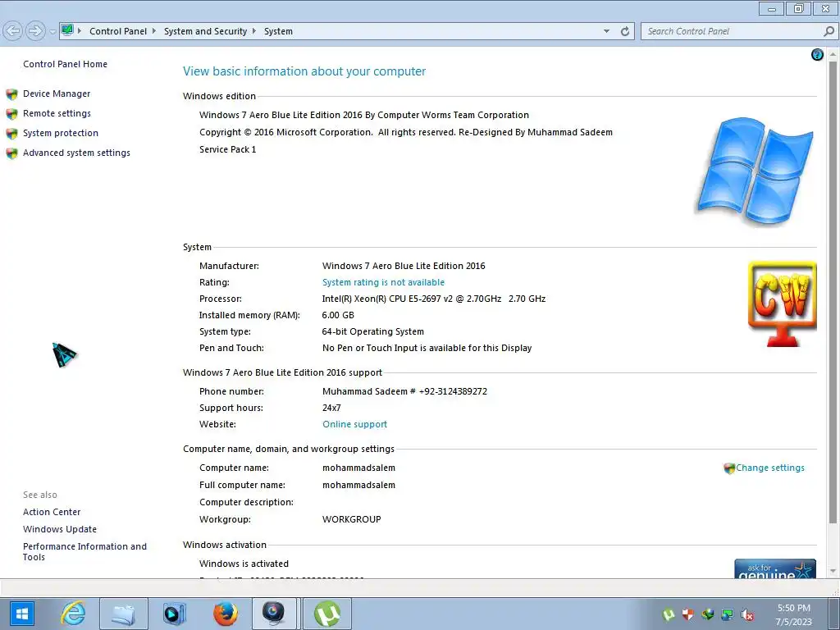This screenshot has width=840, height=630.
Task: Click Change settings for computer name
Action: point(769,468)
